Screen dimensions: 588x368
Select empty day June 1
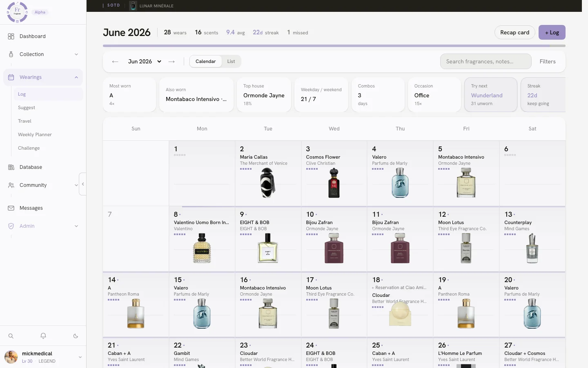click(202, 173)
